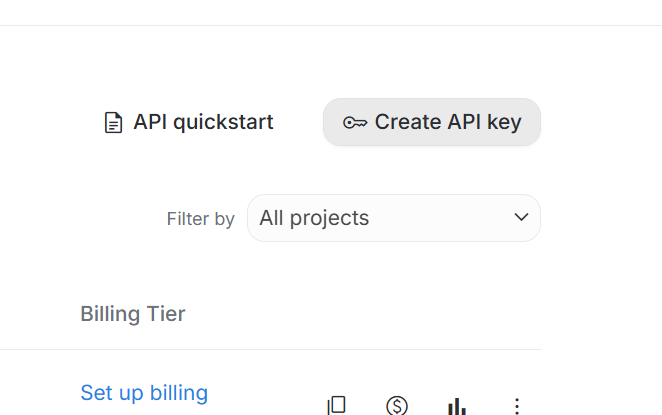View usage with the bar chart icon

click(457, 406)
